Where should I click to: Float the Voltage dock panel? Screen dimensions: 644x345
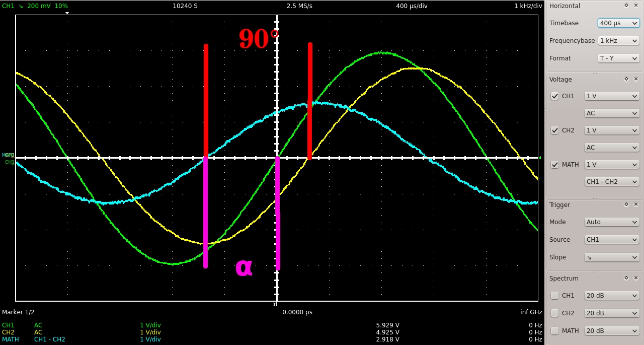pyautogui.click(x=626, y=79)
